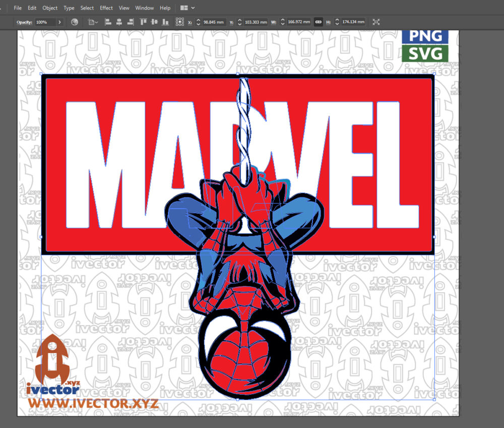Edit the H value 174.134 mm

pos(353,22)
